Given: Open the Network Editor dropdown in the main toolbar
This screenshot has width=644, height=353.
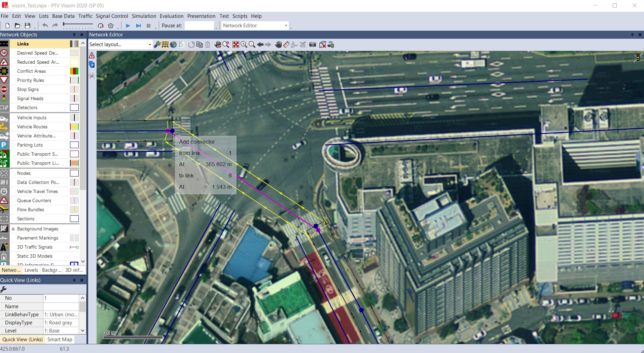Looking at the screenshot, I should pyautogui.click(x=286, y=26).
